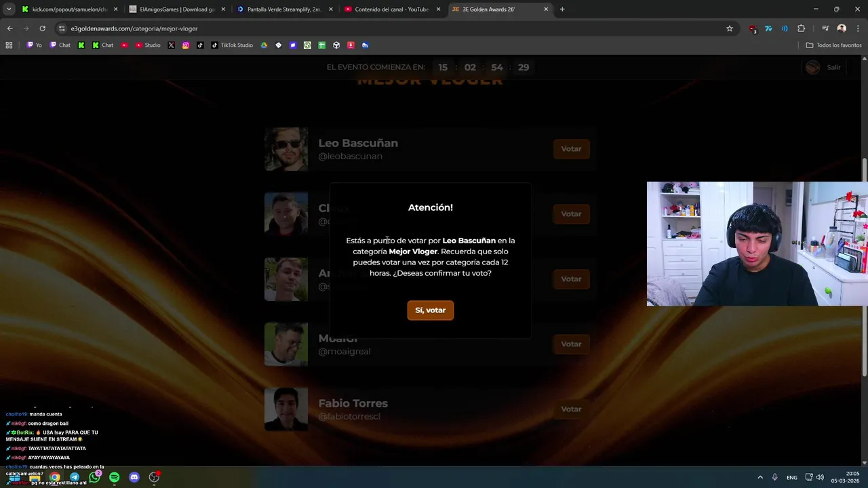Open OBS Studio from the taskbar
Viewport: 868px width, 488px height.
click(x=154, y=477)
